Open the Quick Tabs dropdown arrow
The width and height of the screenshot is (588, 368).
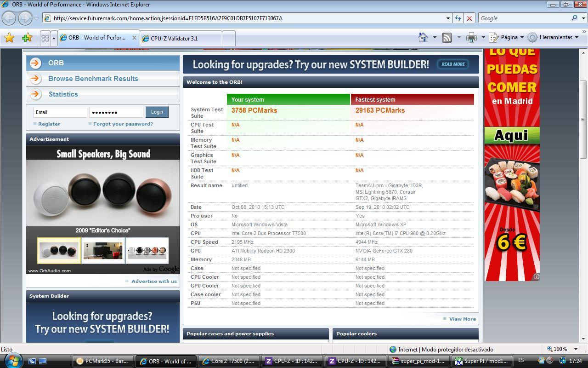click(x=54, y=38)
